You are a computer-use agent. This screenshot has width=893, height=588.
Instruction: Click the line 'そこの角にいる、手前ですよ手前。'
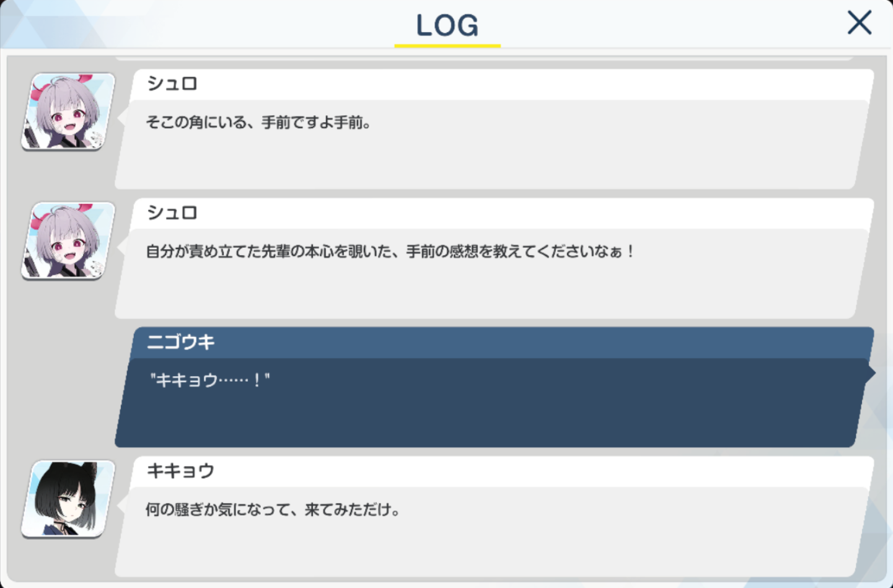tap(259, 123)
